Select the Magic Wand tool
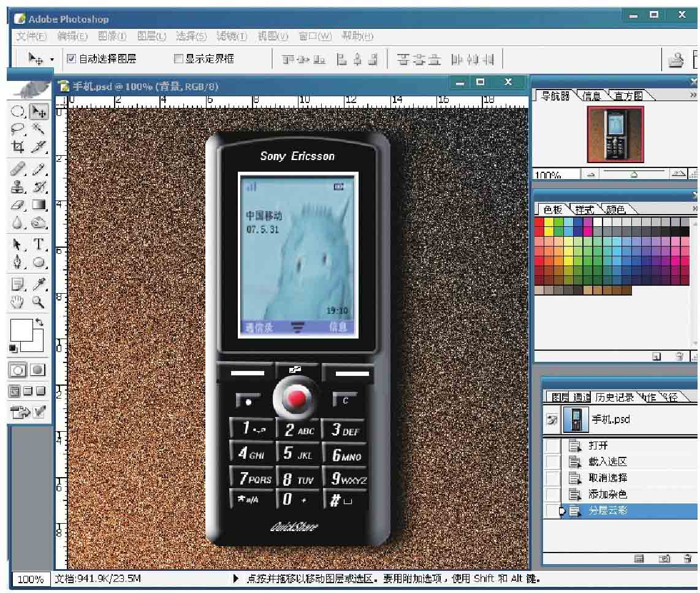Image resolution: width=700 pixels, height=593 pixels. (x=39, y=129)
